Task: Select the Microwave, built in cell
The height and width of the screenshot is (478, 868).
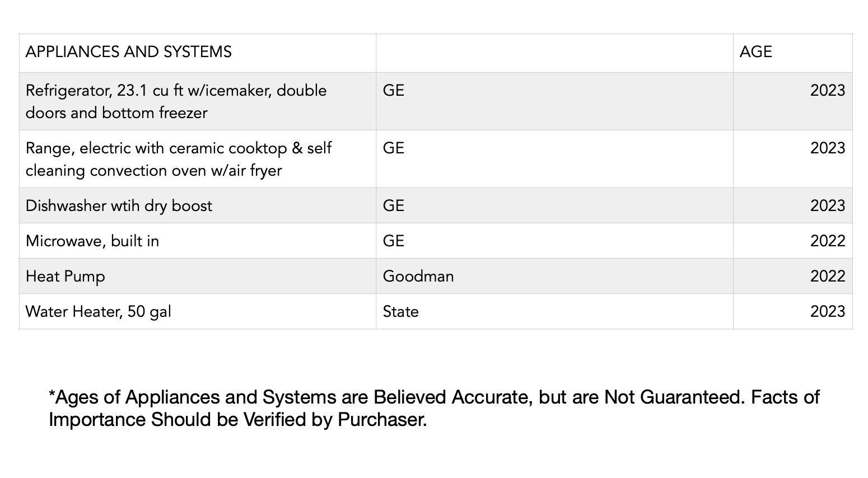Action: [x=92, y=241]
